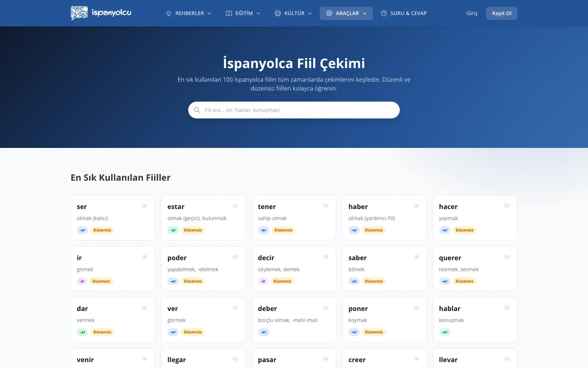Click the Kayıt Ol button
Screen dimensions: 588x368
click(502, 13)
